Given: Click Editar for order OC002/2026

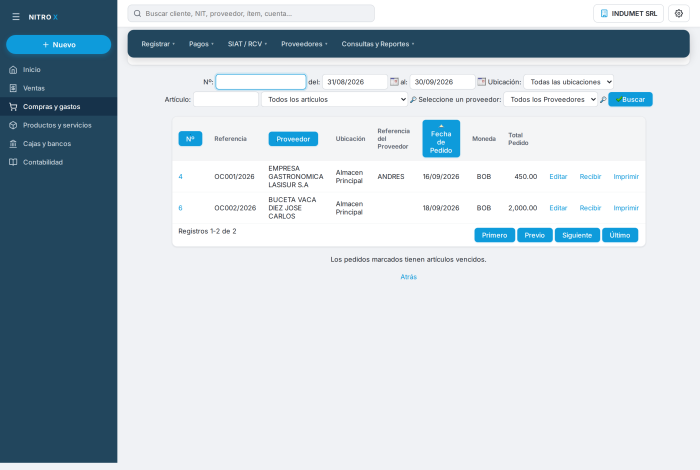Looking at the screenshot, I should pos(558,208).
